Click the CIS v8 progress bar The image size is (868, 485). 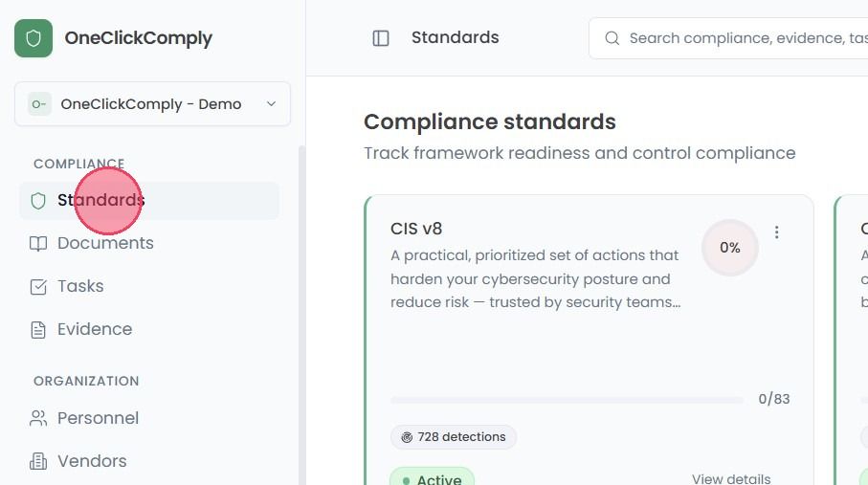567,400
